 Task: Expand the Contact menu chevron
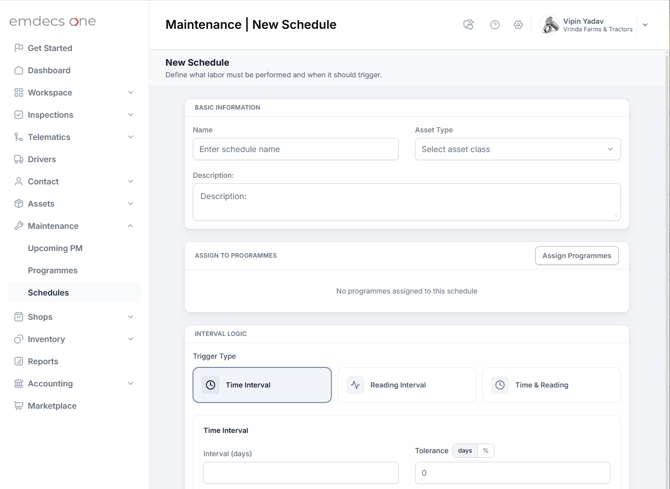point(131,181)
